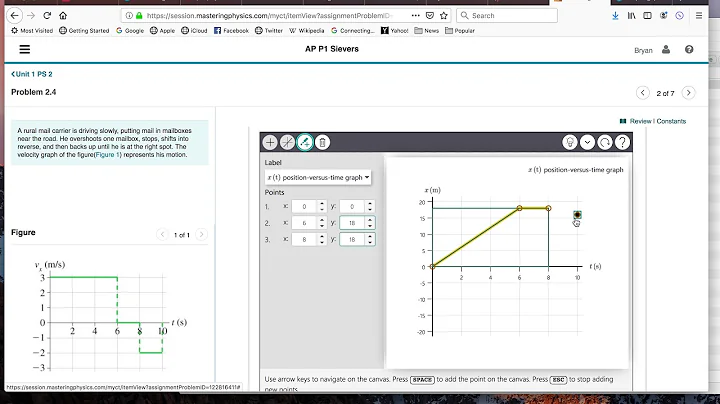Screen dimensions: 720x404
Task: Open Wikipedia bookmark
Action: click(x=307, y=31)
